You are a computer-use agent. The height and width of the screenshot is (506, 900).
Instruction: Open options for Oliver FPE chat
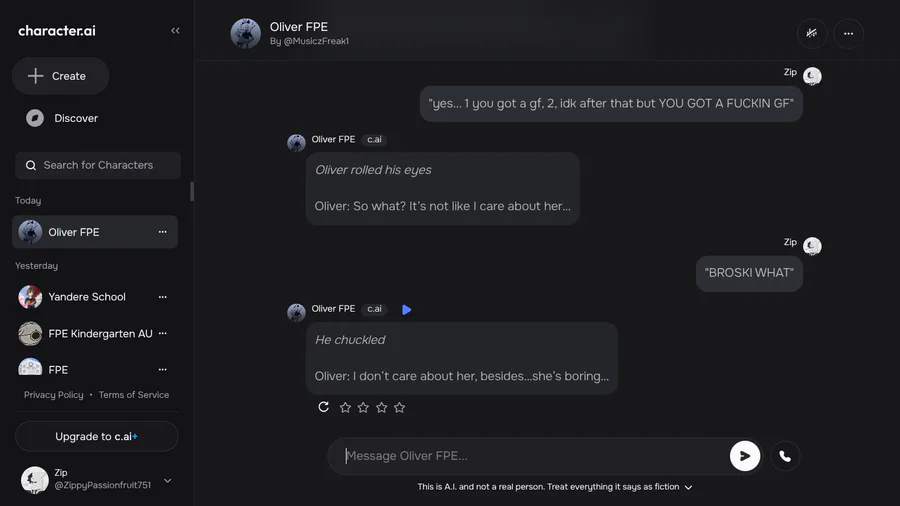pyautogui.click(x=163, y=232)
